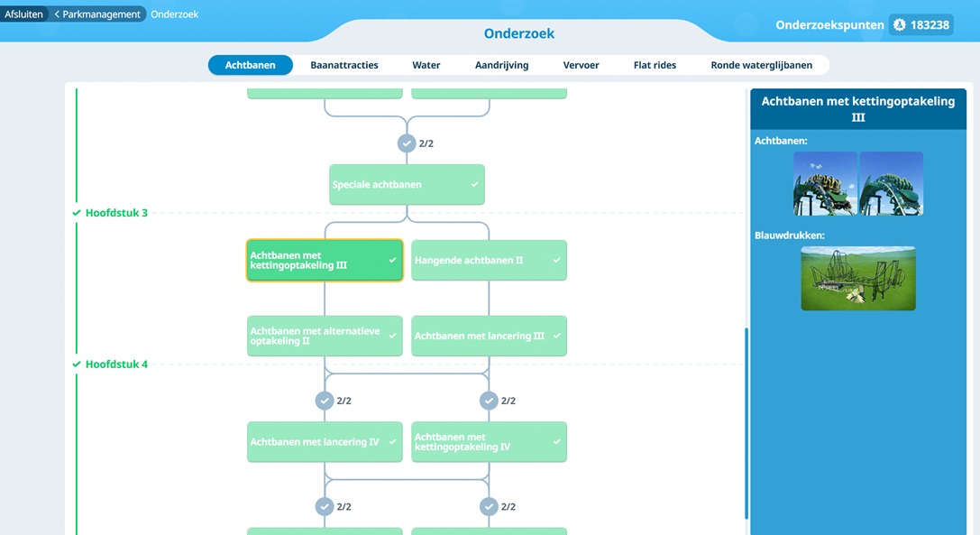The width and height of the screenshot is (980, 535).
Task: Click the Blauwdrukken section label
Action: click(x=790, y=235)
